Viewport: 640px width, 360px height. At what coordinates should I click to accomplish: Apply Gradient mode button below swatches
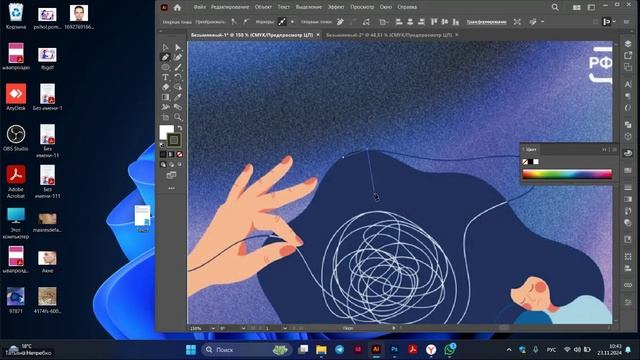(171, 154)
